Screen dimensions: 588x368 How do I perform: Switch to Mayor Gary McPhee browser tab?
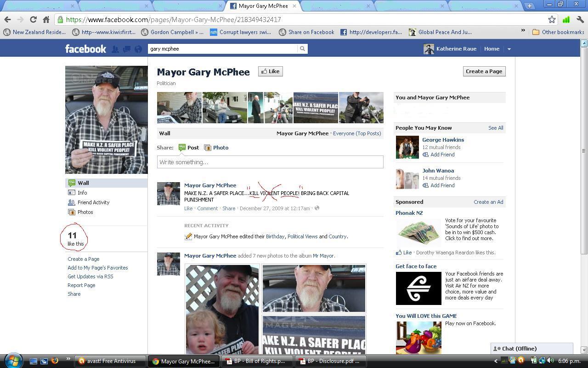pos(263,6)
